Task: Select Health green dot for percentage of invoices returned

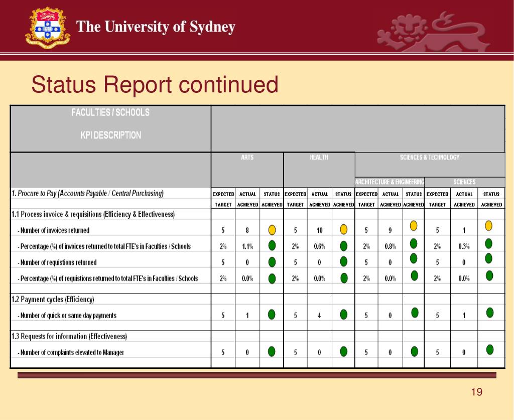Action: (x=343, y=246)
